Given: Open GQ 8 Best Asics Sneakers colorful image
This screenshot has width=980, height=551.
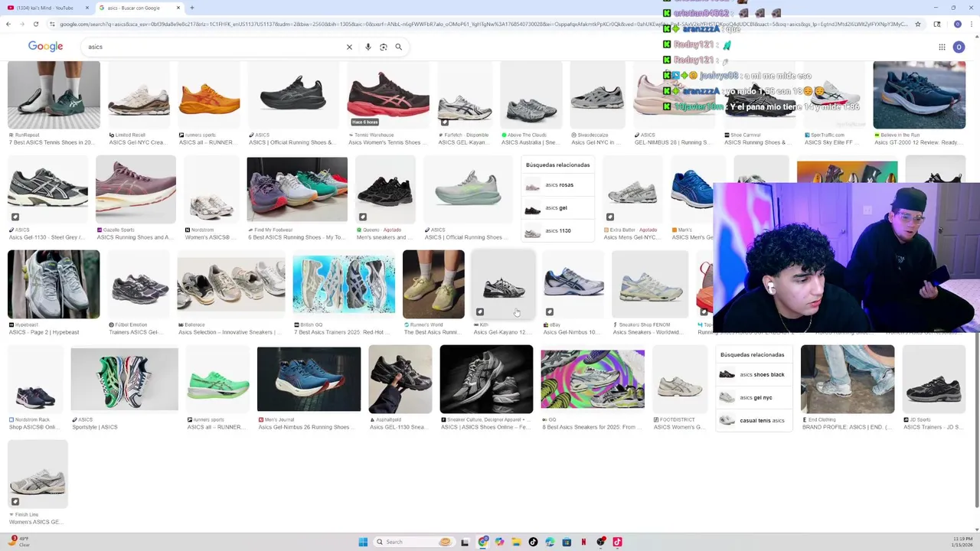Looking at the screenshot, I should [593, 379].
